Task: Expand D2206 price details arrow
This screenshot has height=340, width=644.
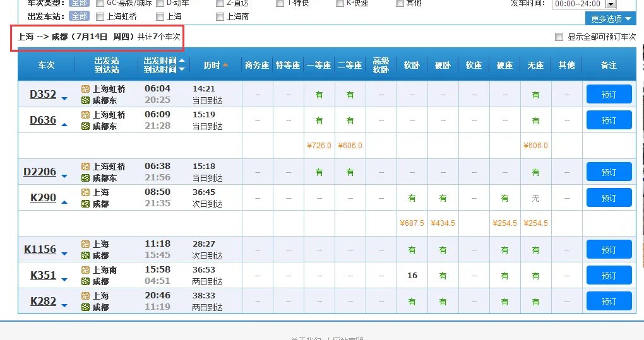Action: (x=64, y=176)
